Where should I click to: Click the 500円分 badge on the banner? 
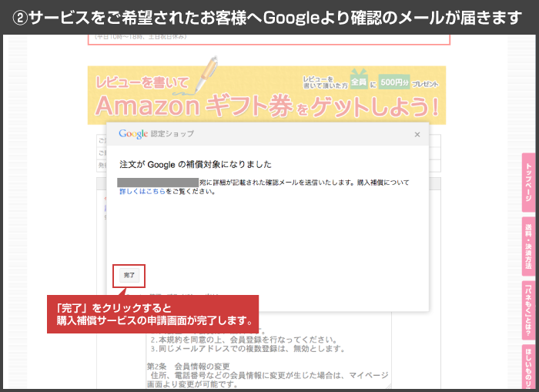point(394,82)
